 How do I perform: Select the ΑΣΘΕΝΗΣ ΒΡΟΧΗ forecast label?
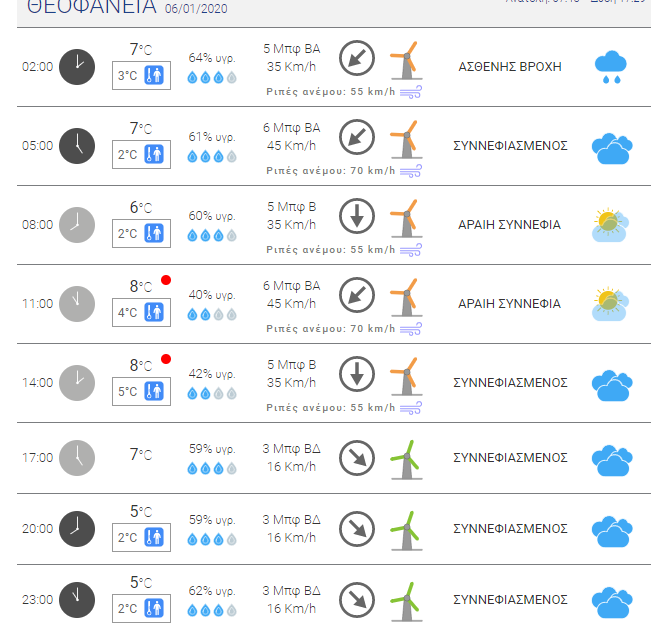tap(510, 67)
